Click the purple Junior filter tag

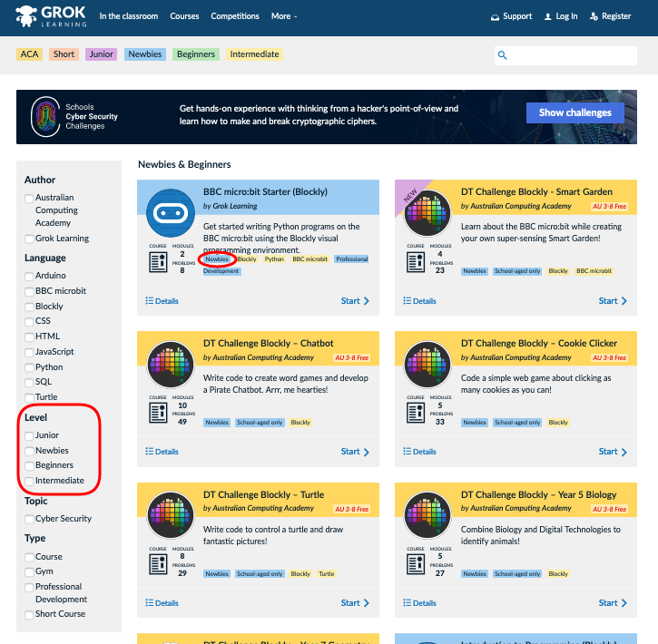tap(101, 54)
